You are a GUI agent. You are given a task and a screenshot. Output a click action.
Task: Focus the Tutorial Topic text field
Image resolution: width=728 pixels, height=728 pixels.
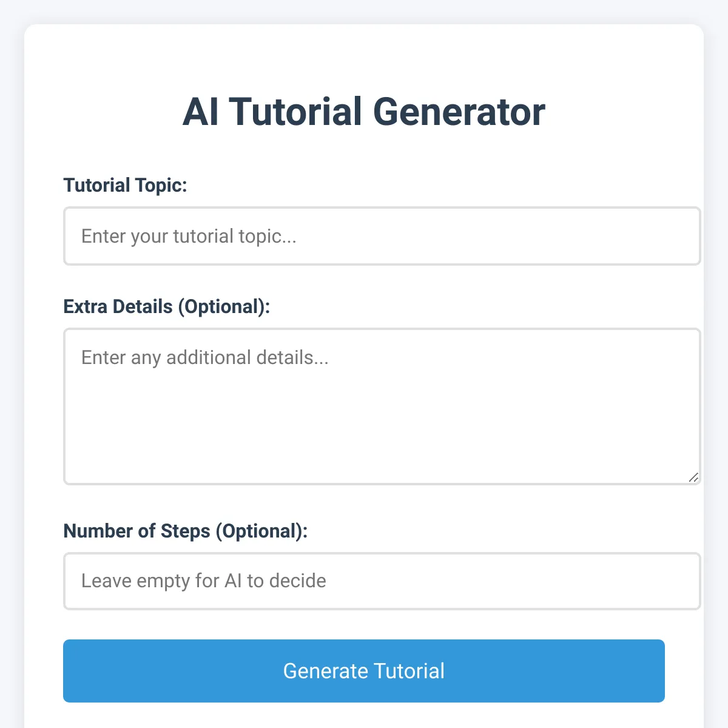382,236
